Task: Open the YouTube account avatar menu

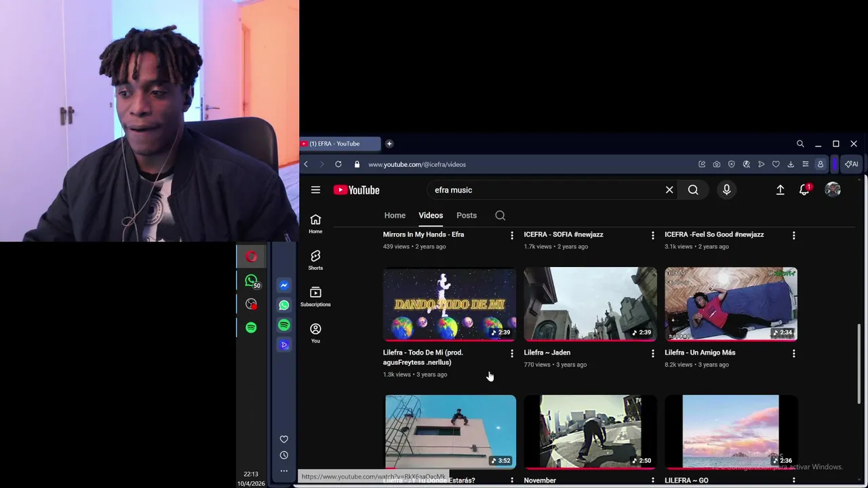Action: coord(833,190)
